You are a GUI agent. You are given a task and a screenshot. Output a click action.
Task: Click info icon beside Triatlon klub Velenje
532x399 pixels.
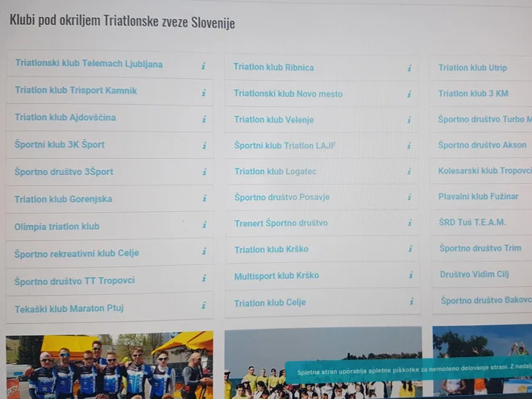pos(409,120)
